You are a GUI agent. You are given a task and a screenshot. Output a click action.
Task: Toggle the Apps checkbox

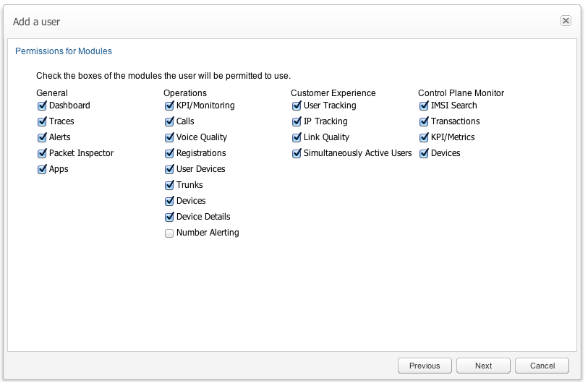[x=42, y=169]
